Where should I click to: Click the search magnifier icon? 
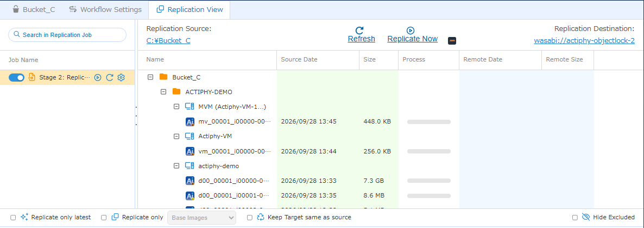tap(17, 35)
